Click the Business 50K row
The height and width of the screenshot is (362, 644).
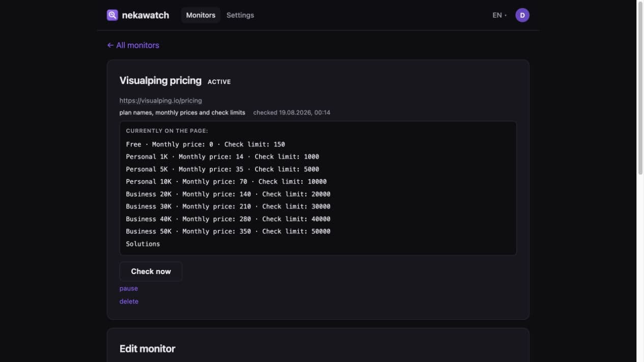228,231
